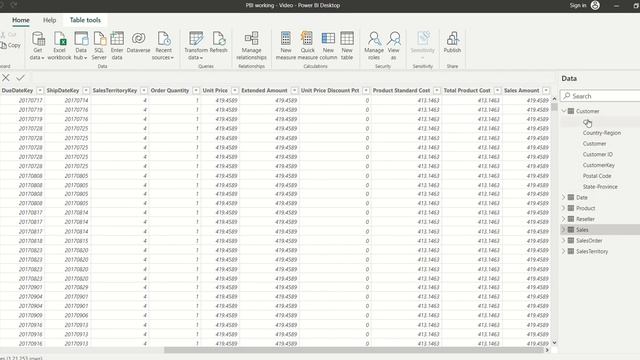This screenshot has width=640, height=360.
Task: Switch to the Home tab
Action: (21, 20)
